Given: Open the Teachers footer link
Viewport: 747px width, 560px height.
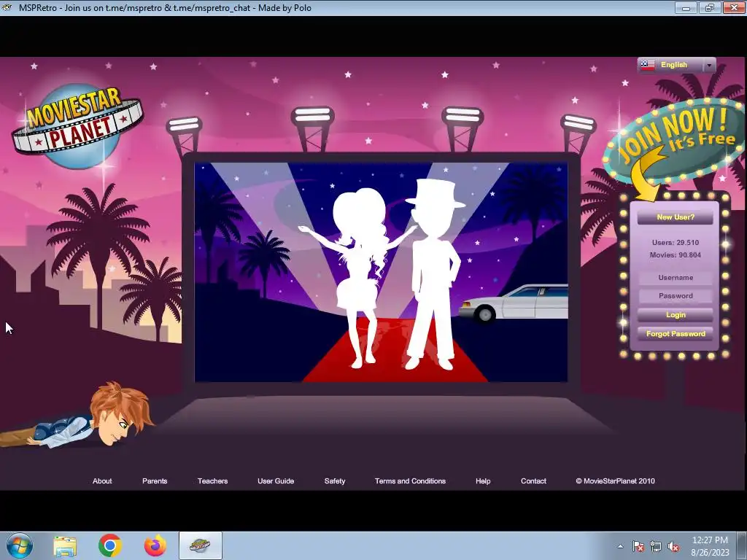Looking at the screenshot, I should click(x=212, y=481).
